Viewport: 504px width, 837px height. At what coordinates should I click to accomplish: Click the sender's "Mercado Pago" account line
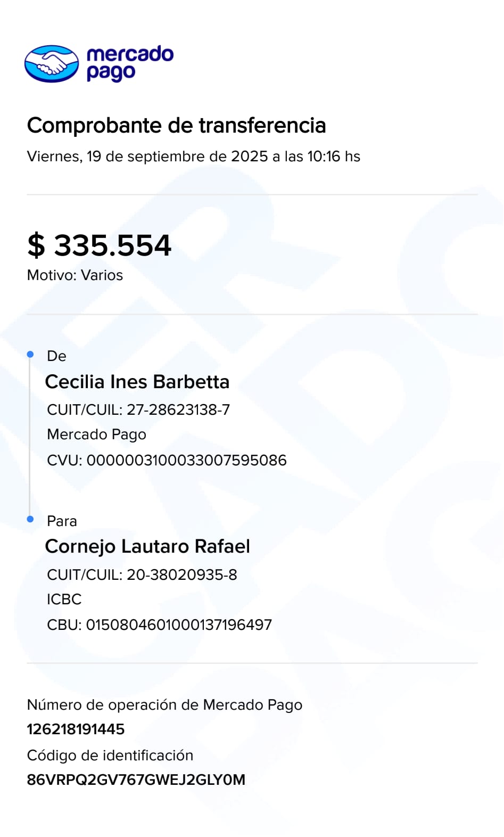(x=96, y=434)
